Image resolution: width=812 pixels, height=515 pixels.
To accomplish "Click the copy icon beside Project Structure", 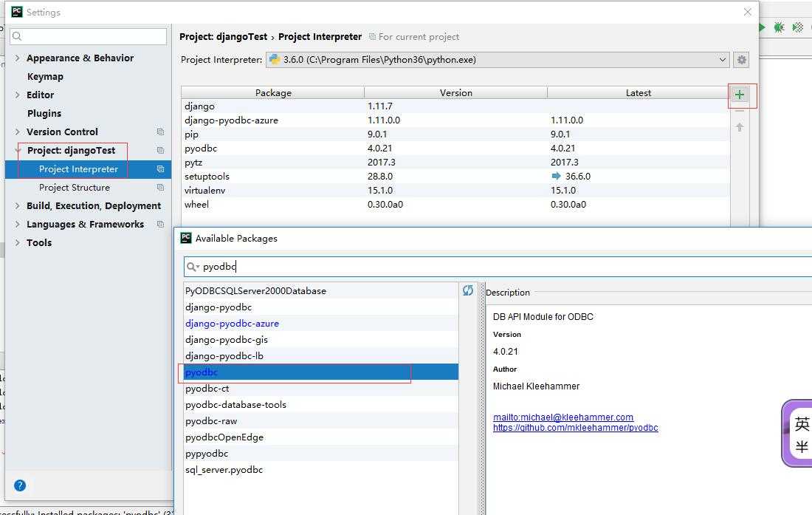I will coord(160,188).
